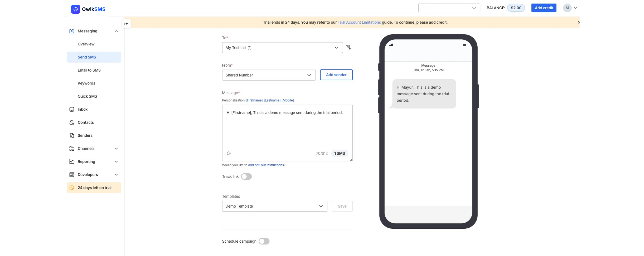Select Email to SMS menu item

tap(89, 70)
